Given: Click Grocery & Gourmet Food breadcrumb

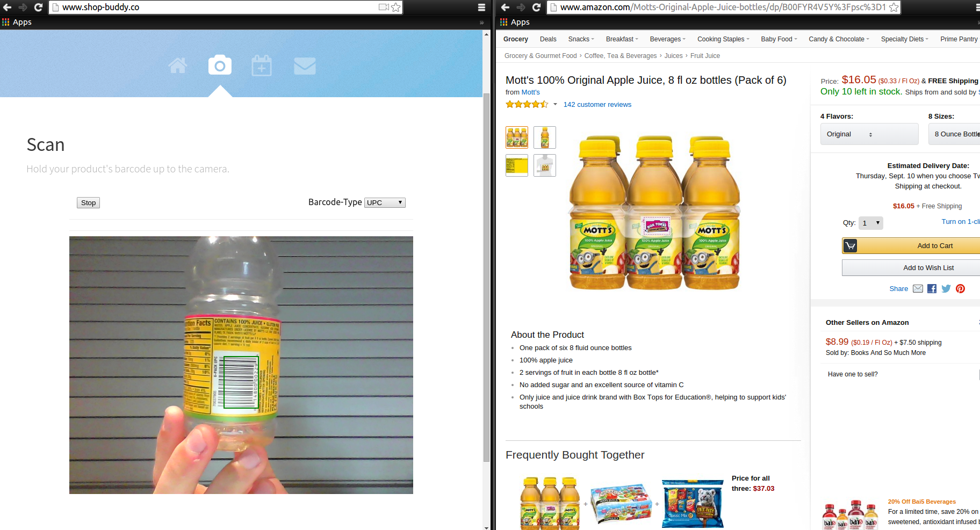Looking at the screenshot, I should click(x=541, y=56).
